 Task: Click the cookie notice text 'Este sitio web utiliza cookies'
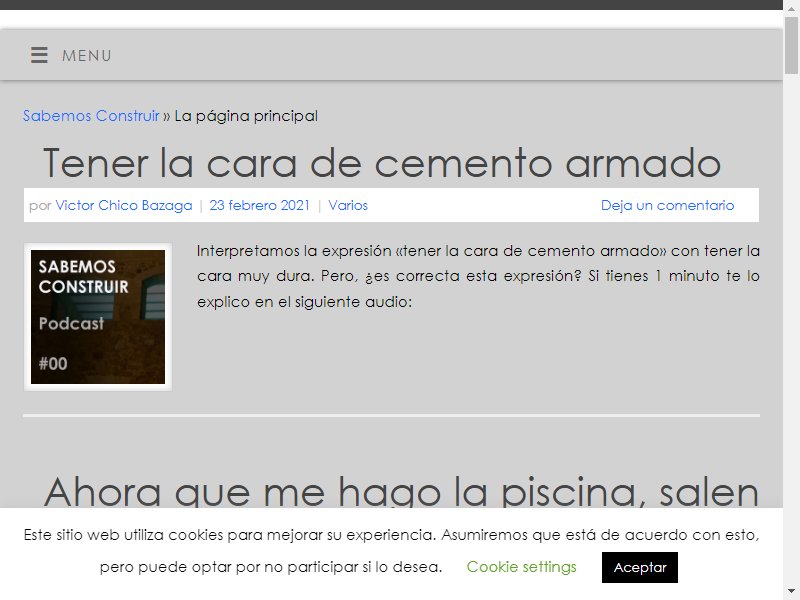[x=391, y=551]
